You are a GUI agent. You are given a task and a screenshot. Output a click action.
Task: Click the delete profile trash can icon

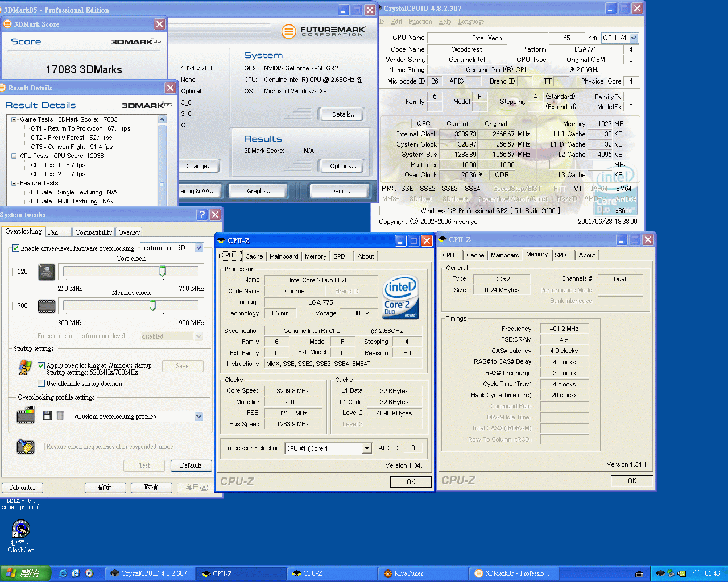[x=60, y=416]
